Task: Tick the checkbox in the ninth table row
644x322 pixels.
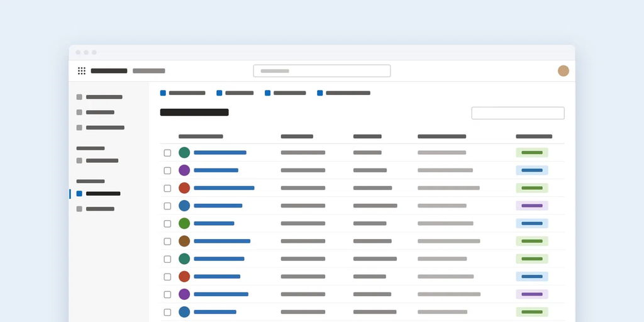Action: pos(167,294)
